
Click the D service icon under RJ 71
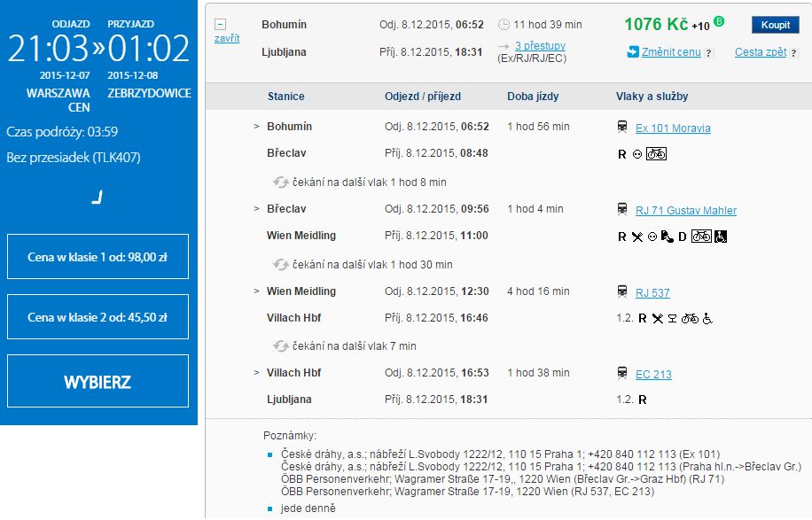(x=683, y=237)
